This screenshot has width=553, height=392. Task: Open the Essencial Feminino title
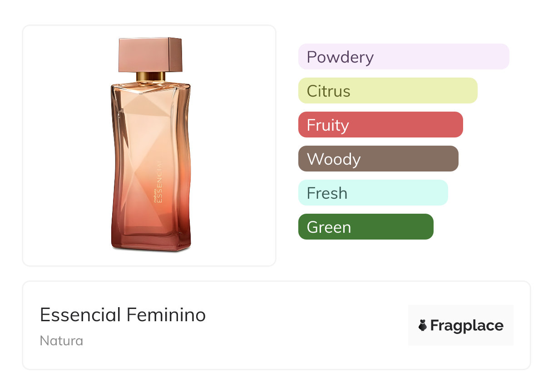pyautogui.click(x=123, y=315)
